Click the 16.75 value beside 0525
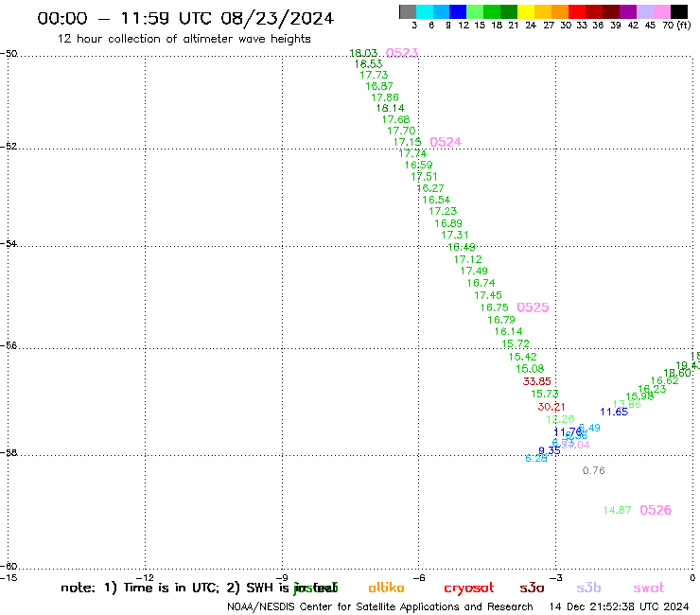The width and height of the screenshot is (700, 615). [494, 307]
